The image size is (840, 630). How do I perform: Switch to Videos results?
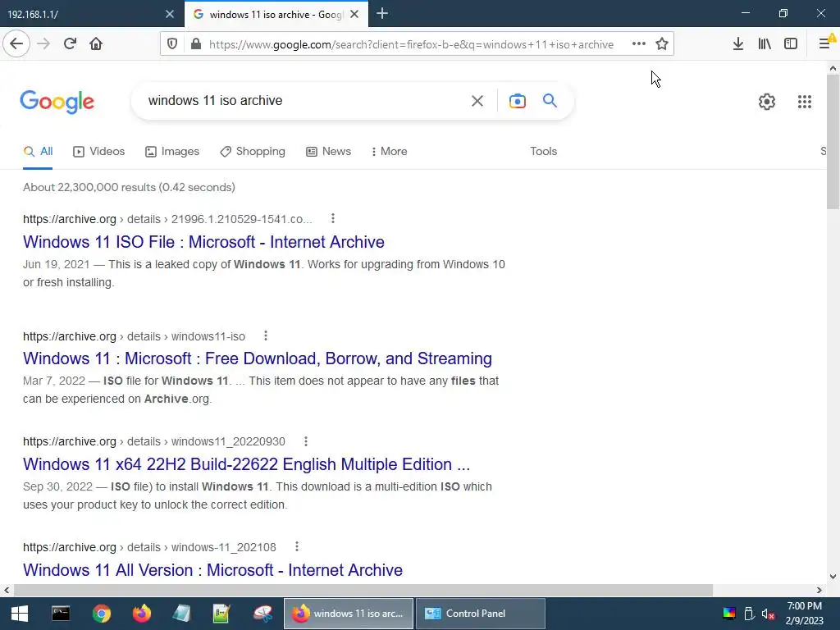coord(98,152)
